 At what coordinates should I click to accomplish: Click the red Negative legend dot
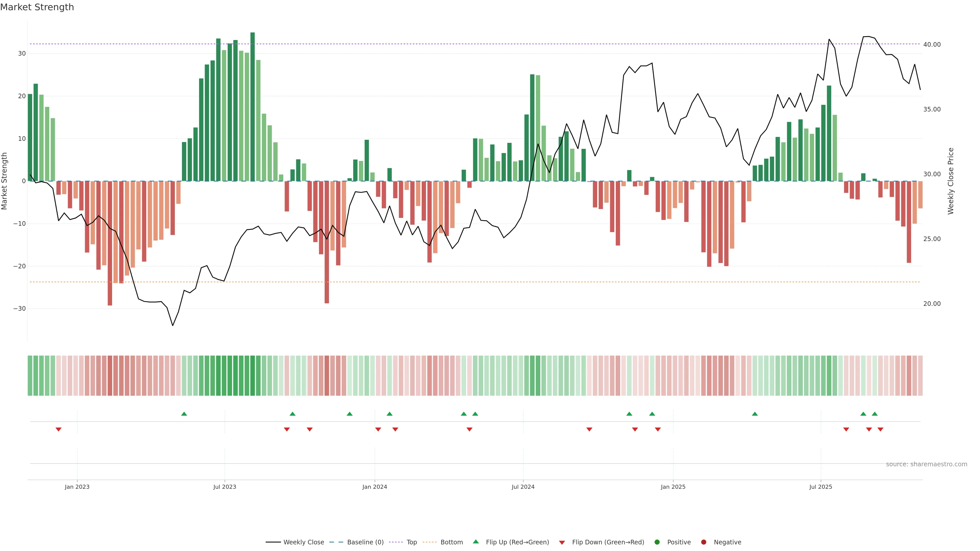point(703,542)
